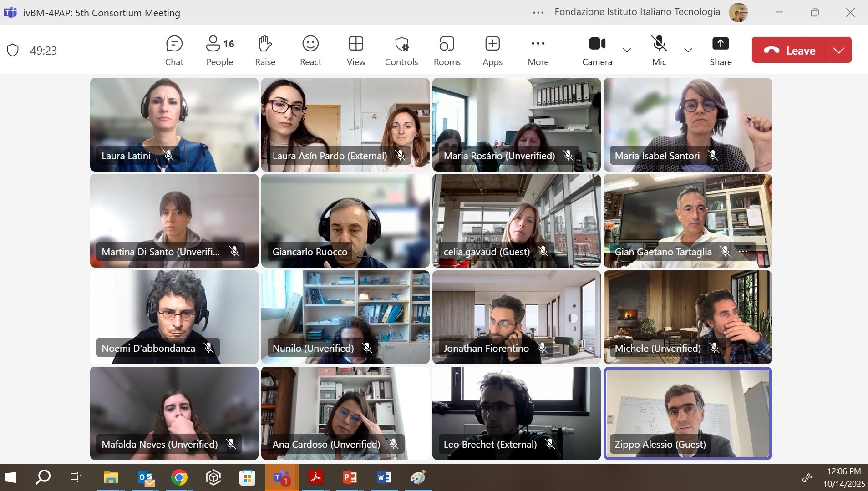Open PowerPoint from the taskbar
The height and width of the screenshot is (491, 868).
(x=350, y=477)
